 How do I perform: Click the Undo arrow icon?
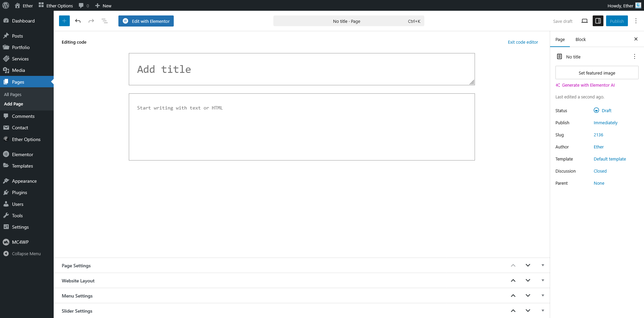(x=78, y=21)
